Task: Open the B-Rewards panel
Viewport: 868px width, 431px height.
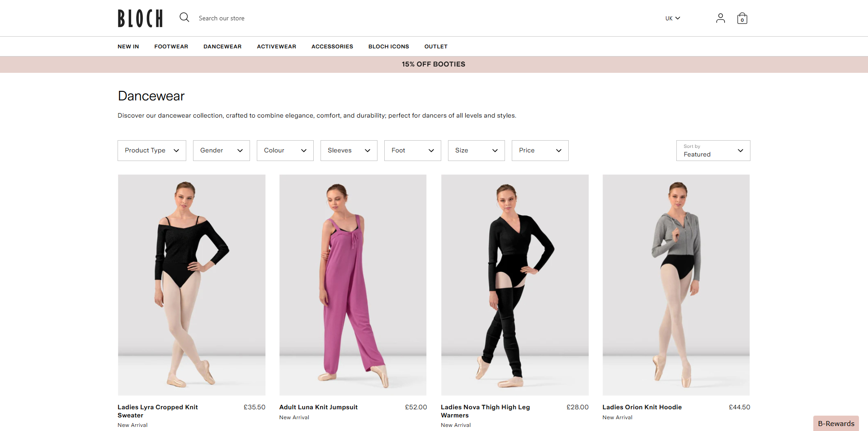Action: 835,423
